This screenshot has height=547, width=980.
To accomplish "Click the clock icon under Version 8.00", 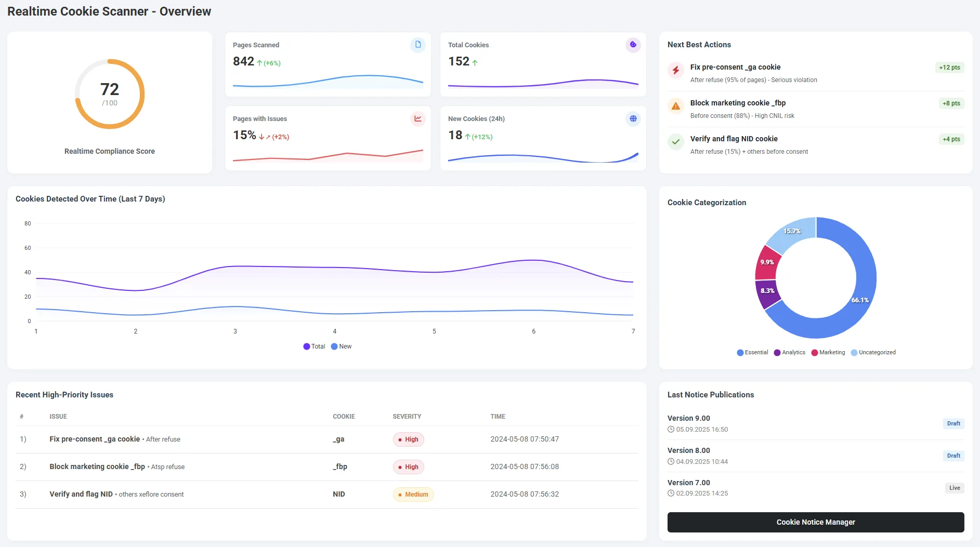I will pyautogui.click(x=671, y=462).
